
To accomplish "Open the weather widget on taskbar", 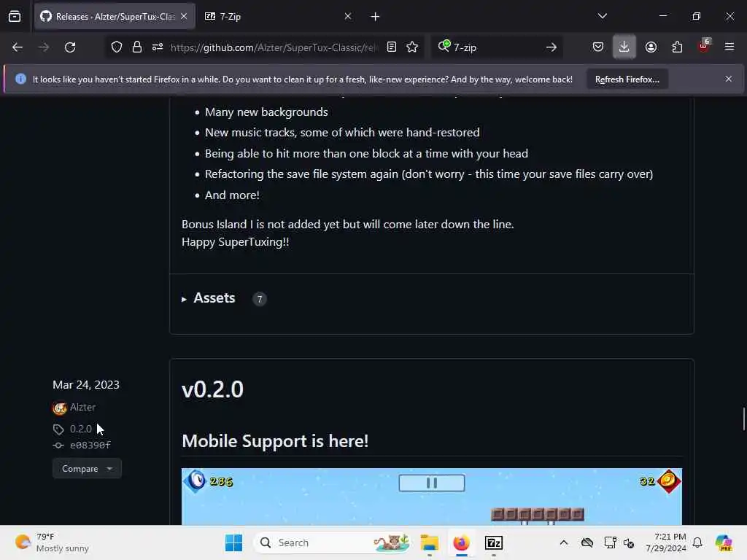I will (52, 542).
